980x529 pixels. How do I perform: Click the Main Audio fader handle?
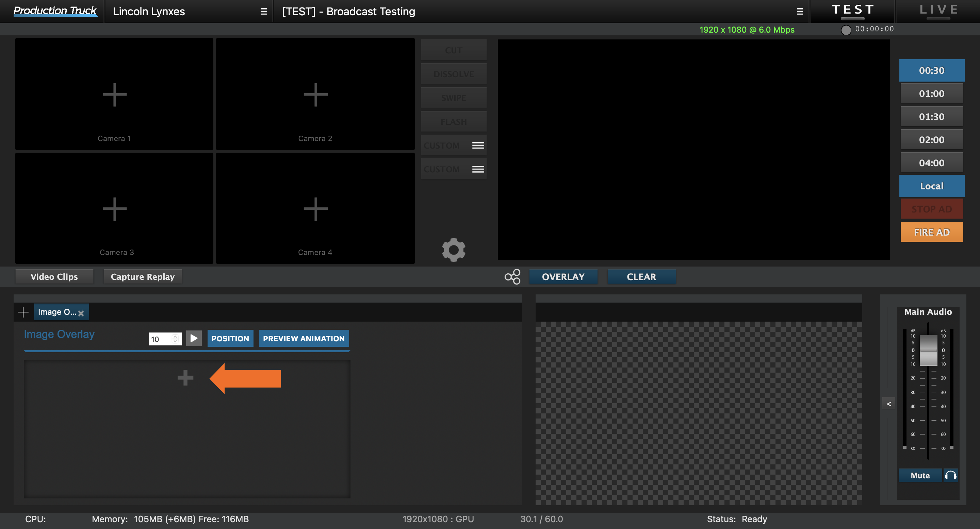pyautogui.click(x=928, y=350)
